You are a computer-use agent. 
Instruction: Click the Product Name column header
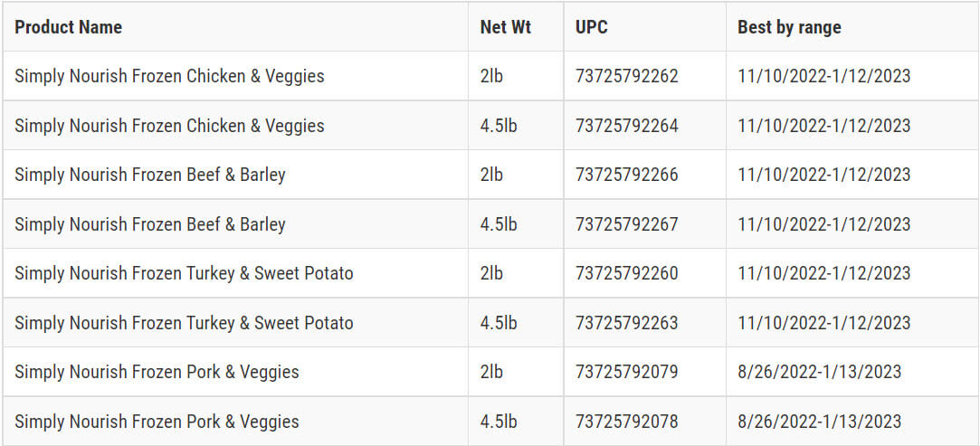[68, 27]
